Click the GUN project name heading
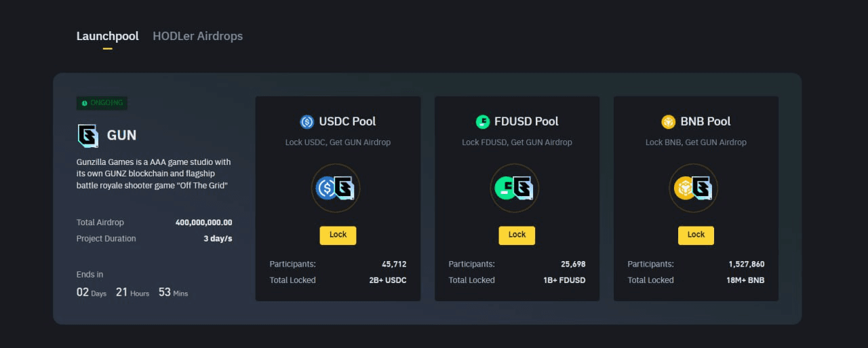This screenshot has height=348, width=868. (121, 135)
